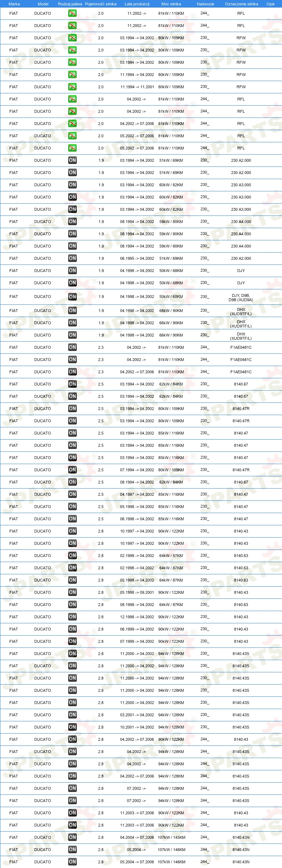Click the ON icon in the 03.2001 row
Viewport: 282px width, 868px height.
[72, 715]
